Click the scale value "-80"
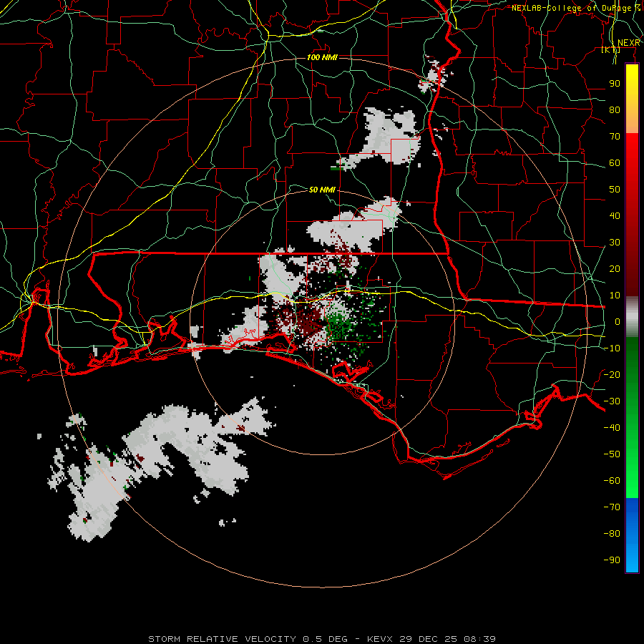 (x=612, y=534)
